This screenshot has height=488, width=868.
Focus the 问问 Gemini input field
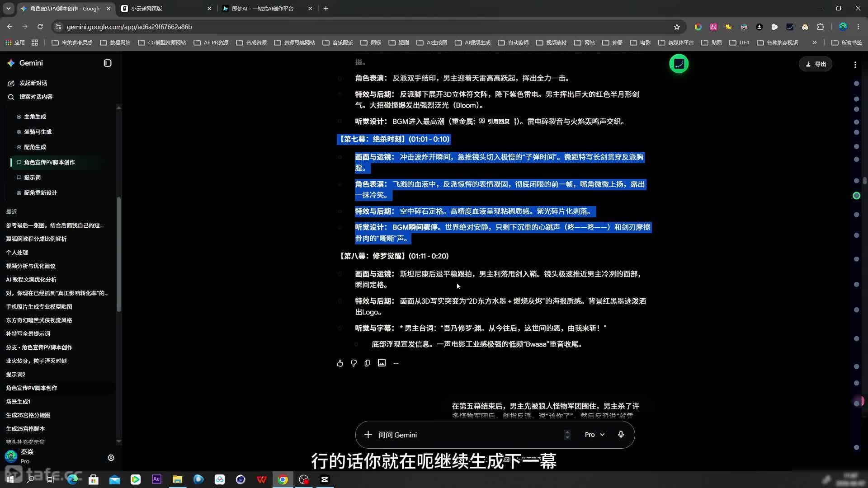468,435
